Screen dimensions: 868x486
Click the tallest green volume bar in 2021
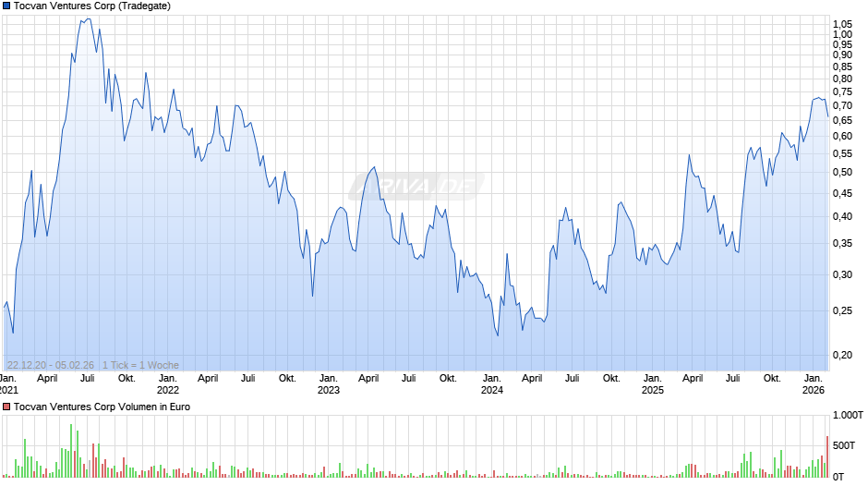(x=71, y=451)
